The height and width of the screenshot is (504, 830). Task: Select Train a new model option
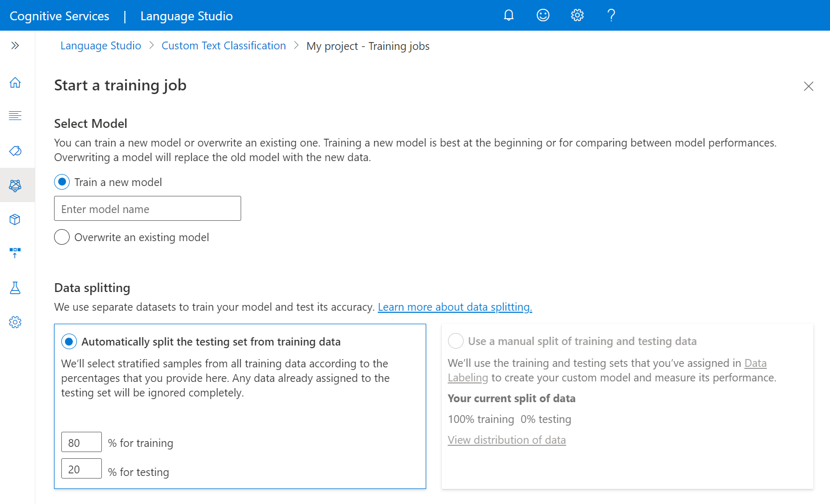(62, 182)
